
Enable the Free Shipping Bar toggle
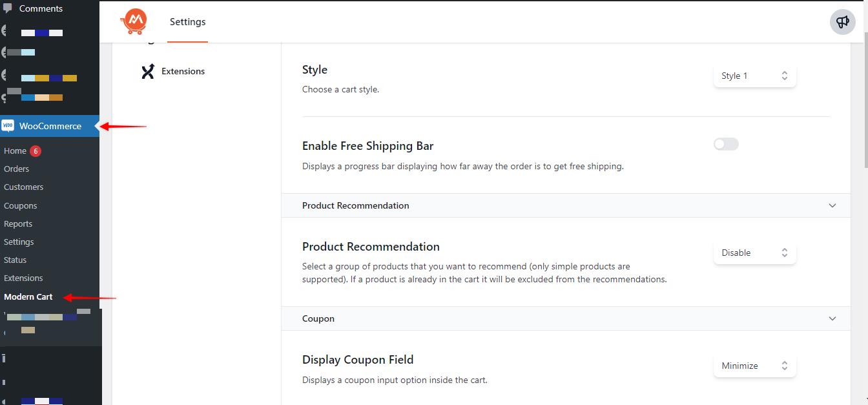point(726,145)
